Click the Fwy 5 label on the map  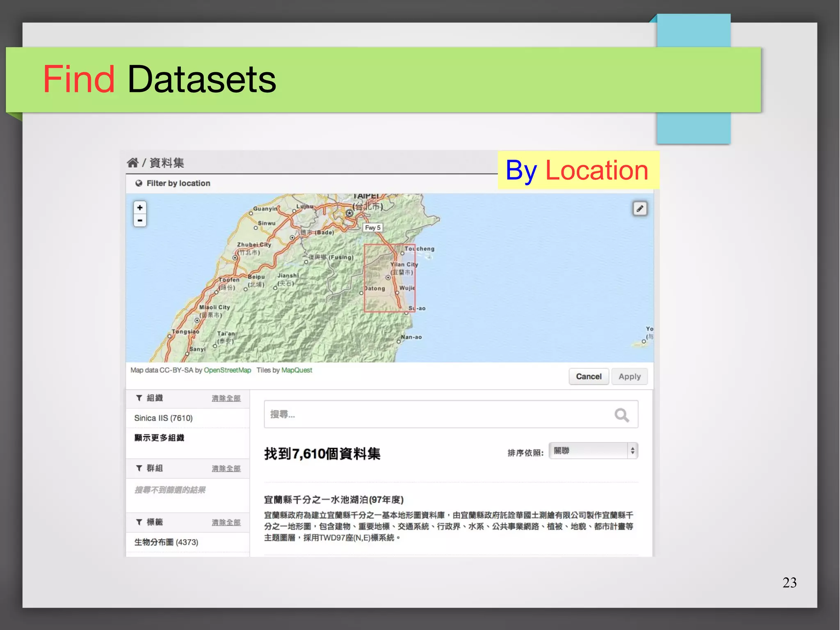click(373, 227)
